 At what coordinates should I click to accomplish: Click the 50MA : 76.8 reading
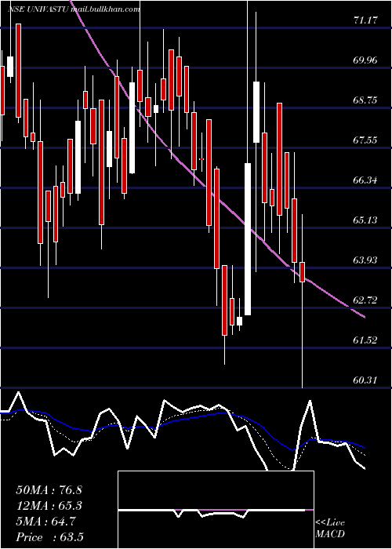click(49, 490)
